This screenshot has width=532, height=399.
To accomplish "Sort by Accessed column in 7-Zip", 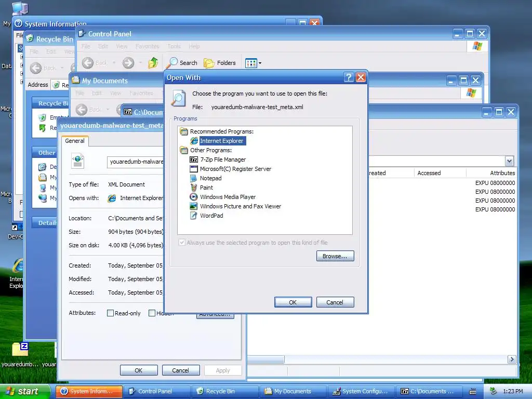I will (x=440, y=173).
